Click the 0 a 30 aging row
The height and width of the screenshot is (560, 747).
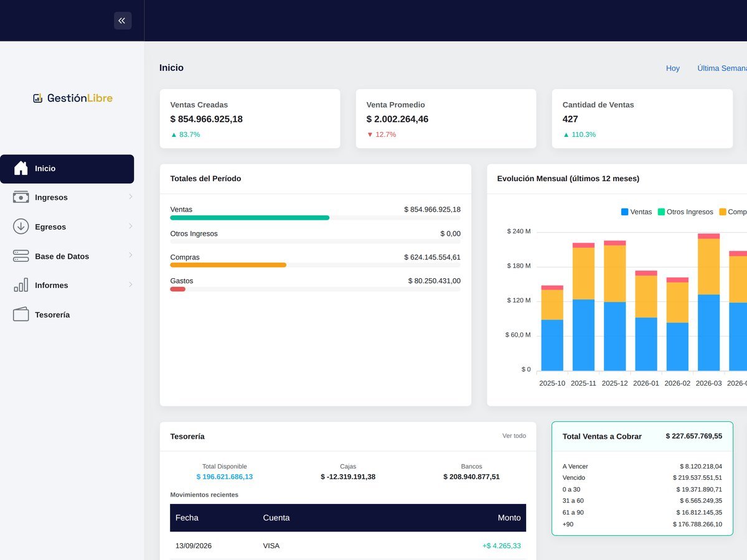pos(642,489)
